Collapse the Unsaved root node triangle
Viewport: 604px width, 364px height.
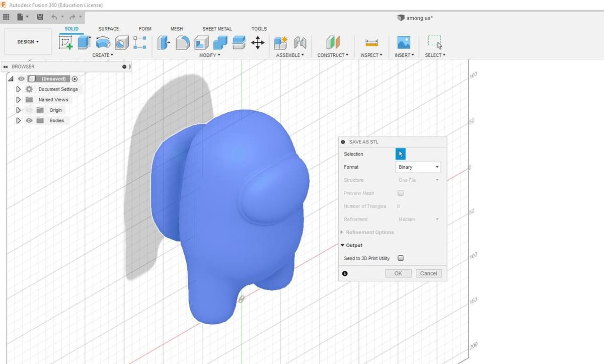click(x=11, y=79)
